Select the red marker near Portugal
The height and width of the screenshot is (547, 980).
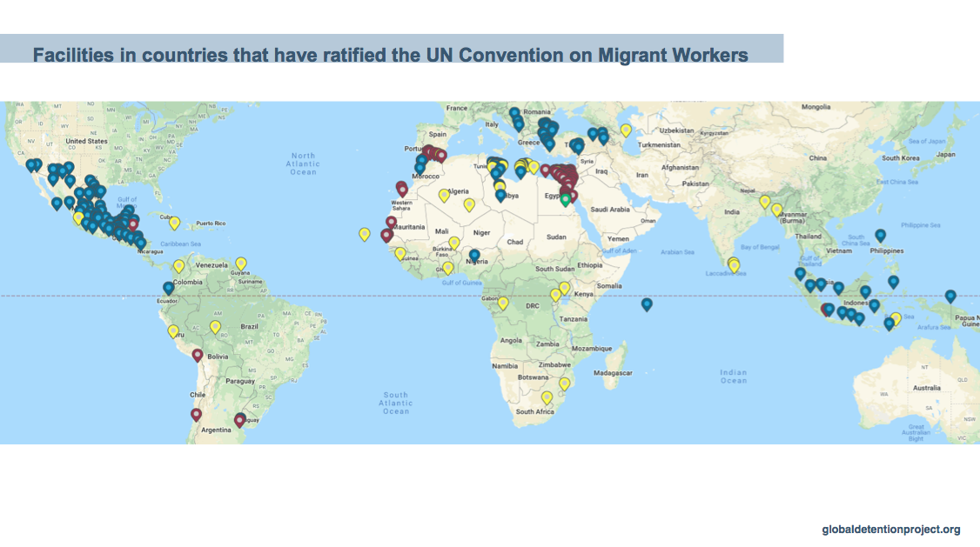click(427, 150)
